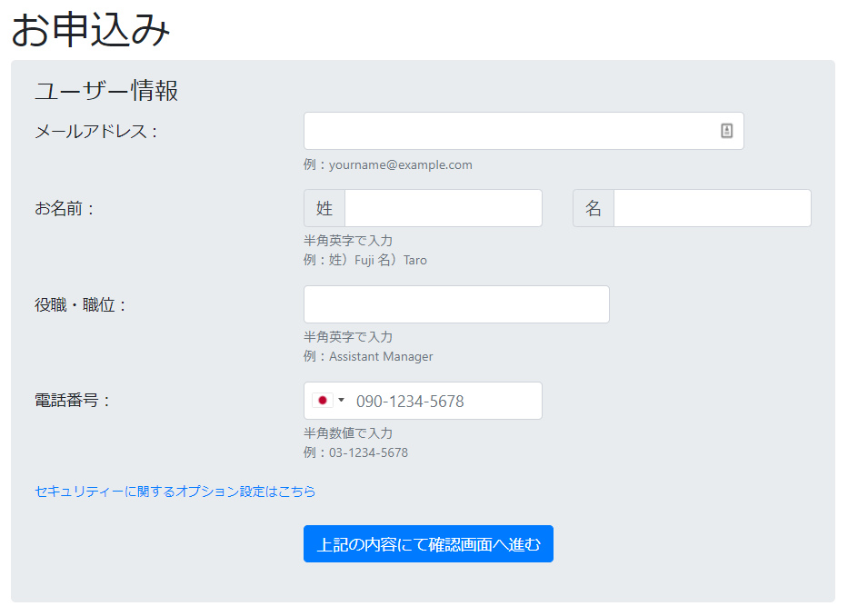Click the yourname@example.com example hint text
This screenshot has height=616, width=848.
tap(400, 165)
